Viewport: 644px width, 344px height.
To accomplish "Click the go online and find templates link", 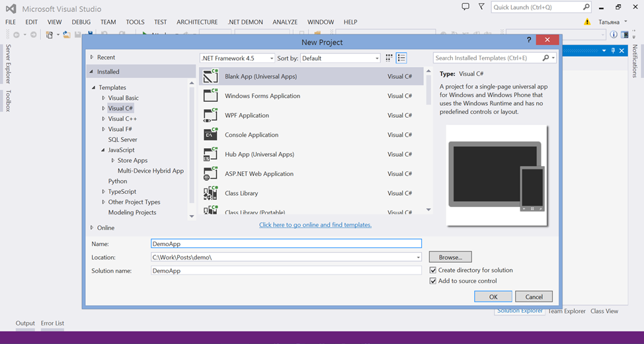I will click(x=315, y=225).
